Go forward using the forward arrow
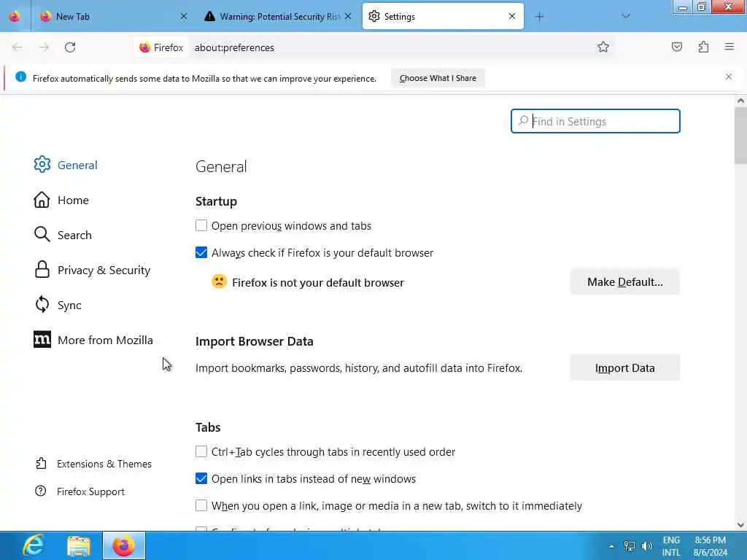 point(44,47)
